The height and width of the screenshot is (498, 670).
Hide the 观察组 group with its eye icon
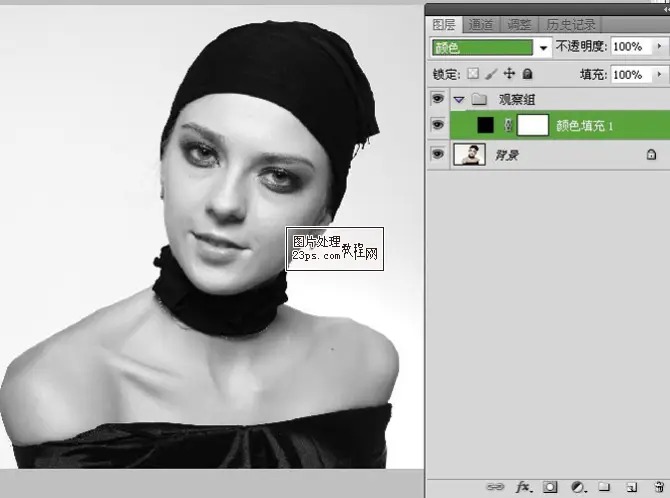437,99
